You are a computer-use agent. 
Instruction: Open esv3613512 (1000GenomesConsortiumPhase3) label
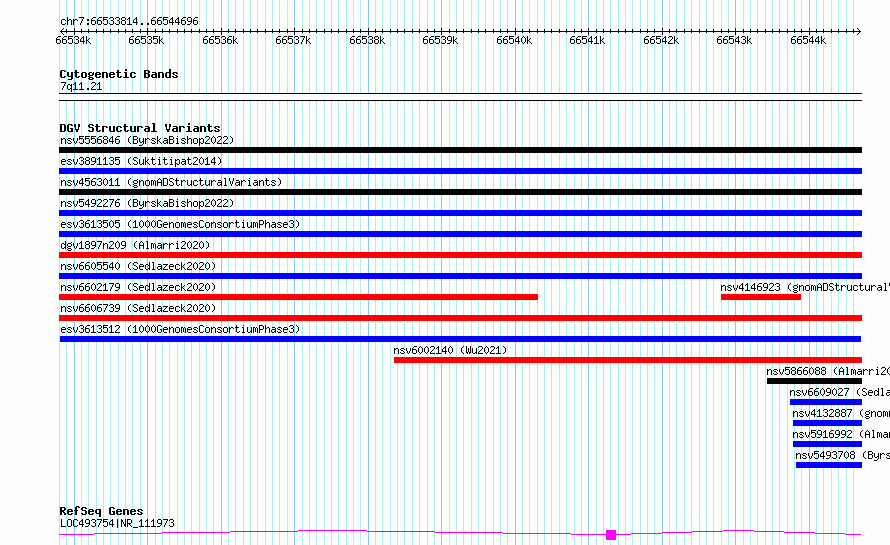click(180, 329)
